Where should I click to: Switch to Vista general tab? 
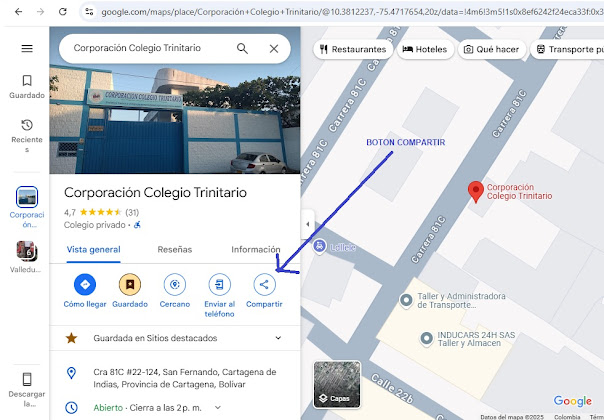(94, 250)
